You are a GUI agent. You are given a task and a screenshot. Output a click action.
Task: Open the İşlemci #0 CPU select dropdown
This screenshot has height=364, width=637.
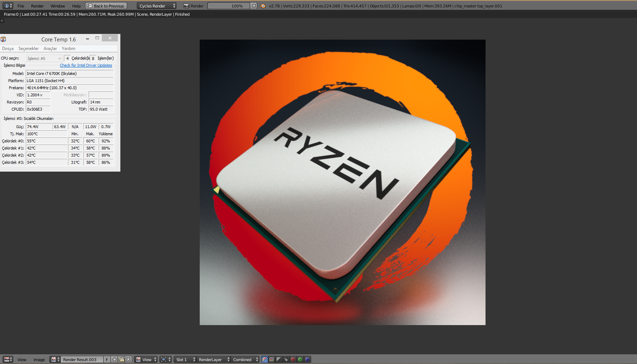click(x=44, y=58)
